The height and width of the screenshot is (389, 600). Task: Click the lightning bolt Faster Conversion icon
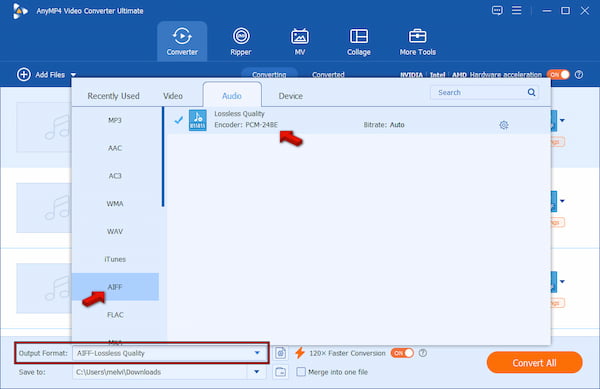pyautogui.click(x=300, y=353)
